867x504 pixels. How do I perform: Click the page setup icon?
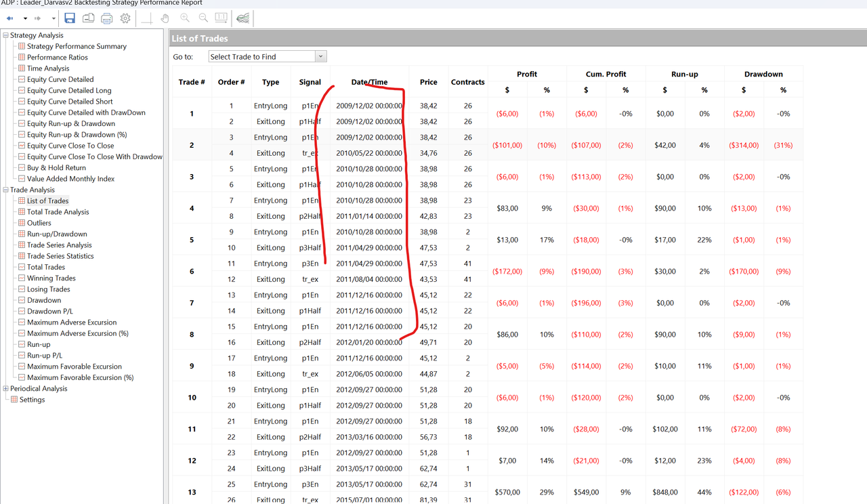[x=88, y=18]
